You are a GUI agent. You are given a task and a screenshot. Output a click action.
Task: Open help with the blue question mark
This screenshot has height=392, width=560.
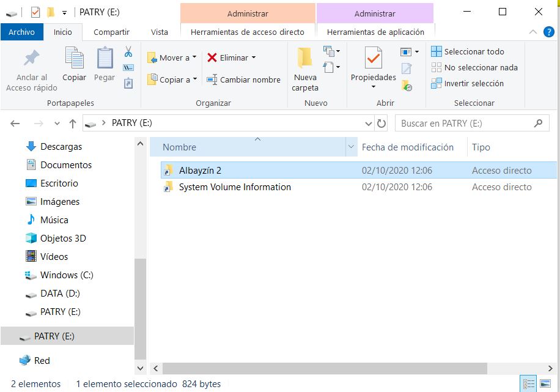tap(548, 32)
